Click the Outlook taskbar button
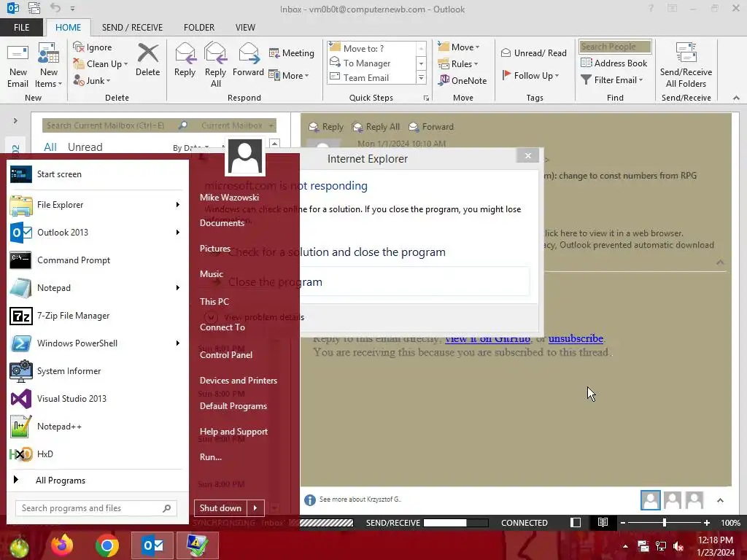This screenshot has height=560, width=747. (152, 545)
